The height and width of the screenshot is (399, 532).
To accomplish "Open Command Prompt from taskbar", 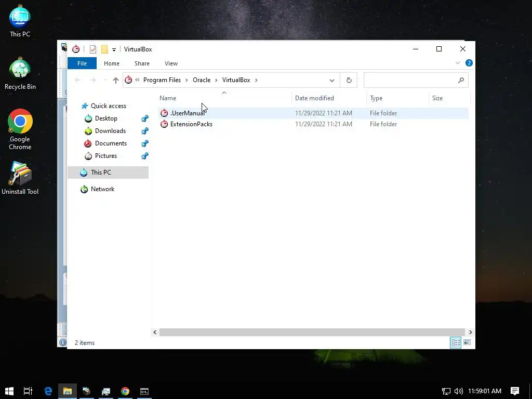I will pyautogui.click(x=144, y=391).
